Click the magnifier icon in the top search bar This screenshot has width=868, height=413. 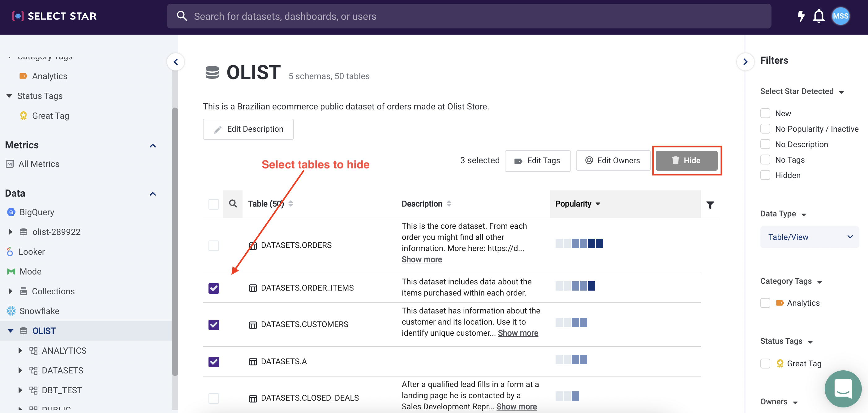coord(182,16)
